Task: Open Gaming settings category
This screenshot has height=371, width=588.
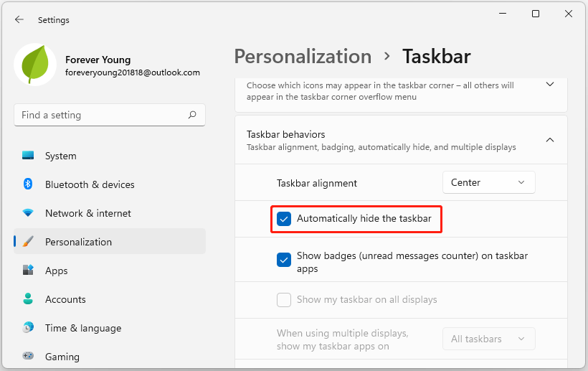Action: [x=110, y=357]
